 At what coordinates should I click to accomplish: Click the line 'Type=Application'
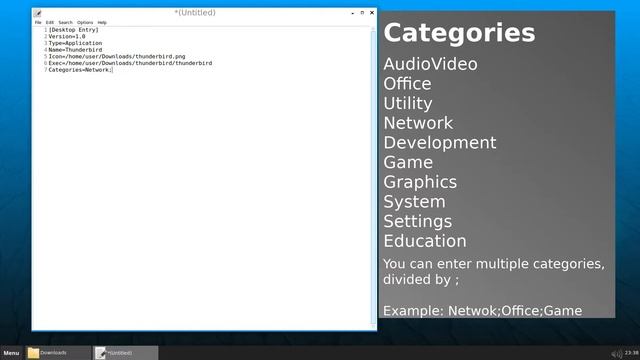click(x=75, y=43)
